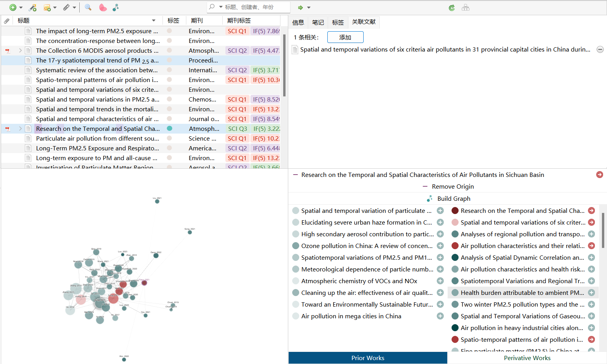607x364 pixels.
Task: Click Remove Origin
Action: click(448, 186)
